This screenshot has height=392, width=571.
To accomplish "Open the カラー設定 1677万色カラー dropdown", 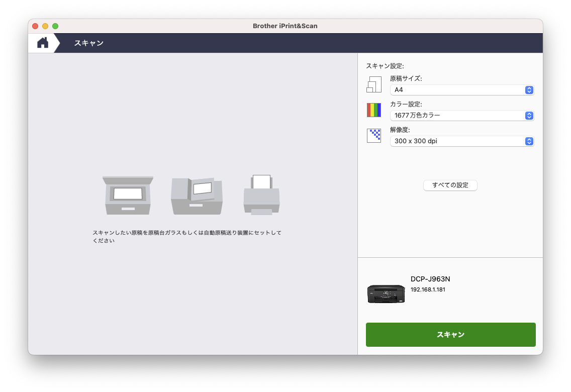I will click(462, 116).
